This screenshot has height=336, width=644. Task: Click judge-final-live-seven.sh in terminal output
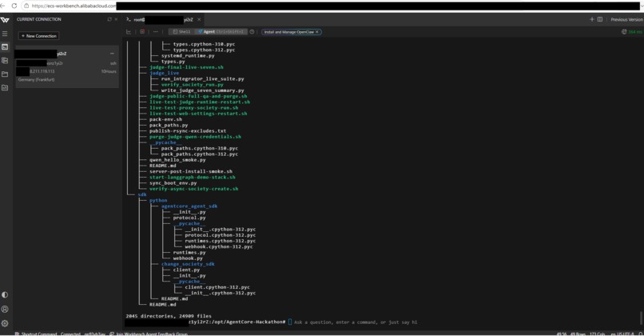(186, 67)
